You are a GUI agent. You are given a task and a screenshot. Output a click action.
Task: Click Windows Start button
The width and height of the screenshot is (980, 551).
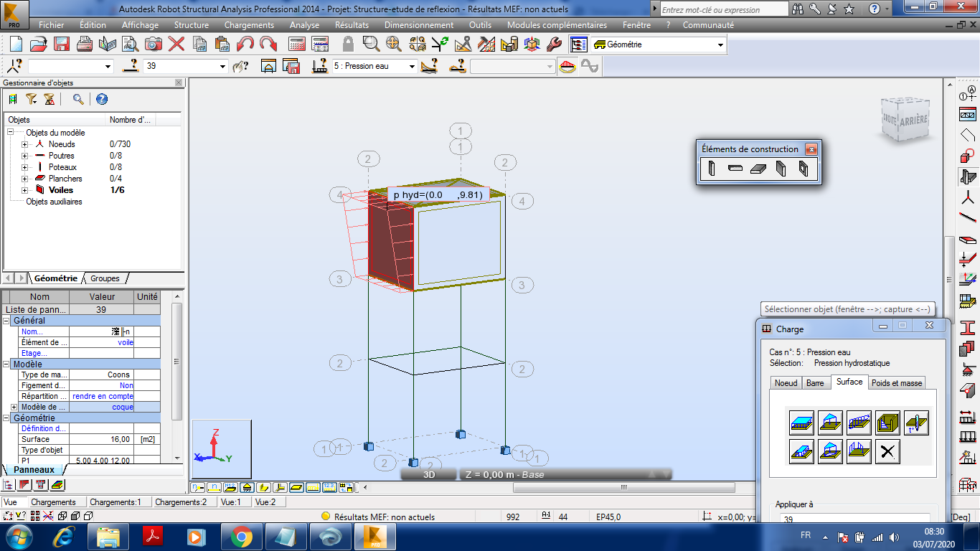pyautogui.click(x=19, y=536)
